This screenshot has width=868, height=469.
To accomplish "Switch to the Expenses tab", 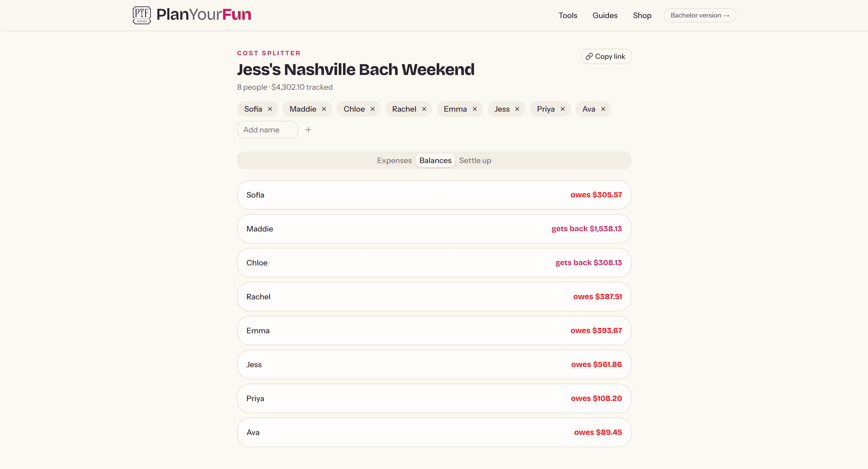I will (x=394, y=161).
